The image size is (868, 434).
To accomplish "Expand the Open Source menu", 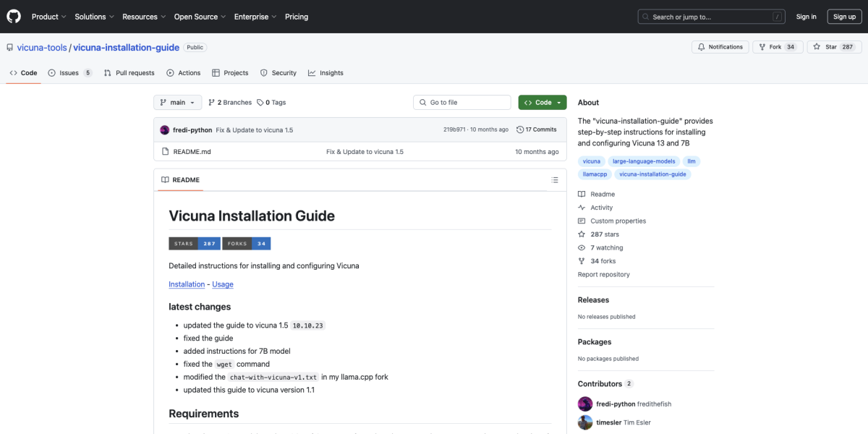I will coord(199,17).
